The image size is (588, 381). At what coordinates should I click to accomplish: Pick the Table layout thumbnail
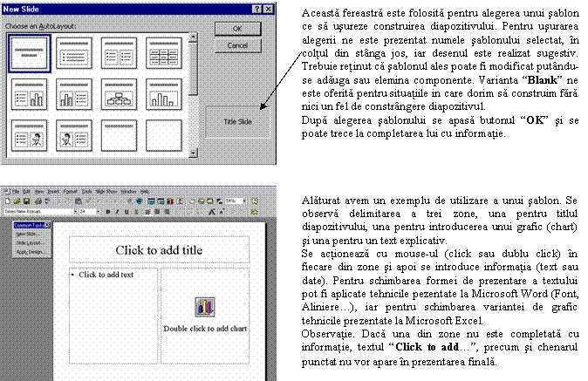pyautogui.click(x=162, y=53)
